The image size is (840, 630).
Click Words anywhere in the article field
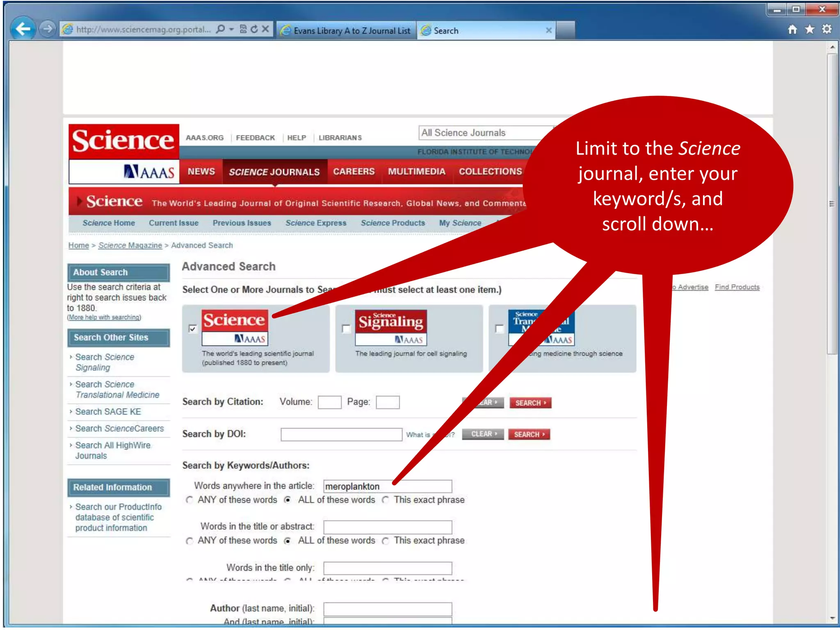click(x=388, y=486)
